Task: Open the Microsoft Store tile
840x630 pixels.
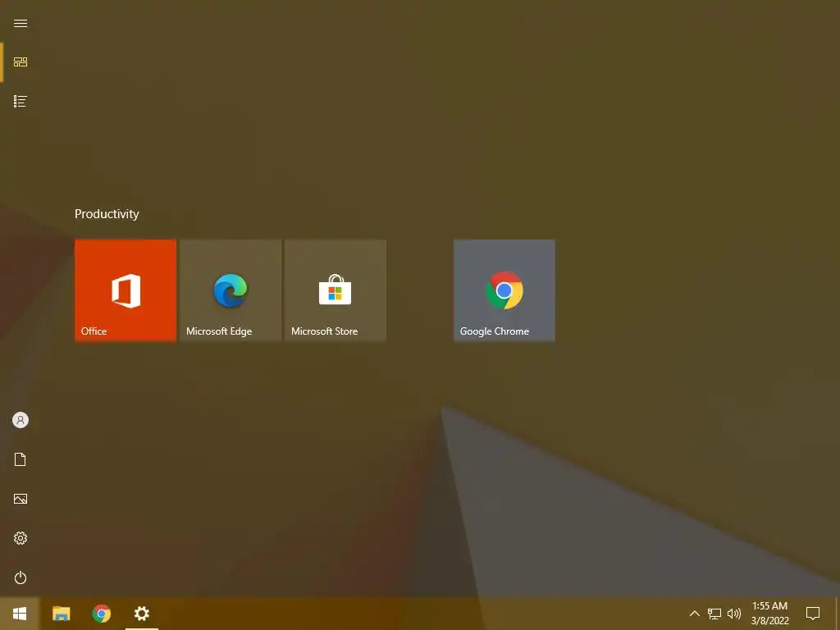Action: [336, 290]
